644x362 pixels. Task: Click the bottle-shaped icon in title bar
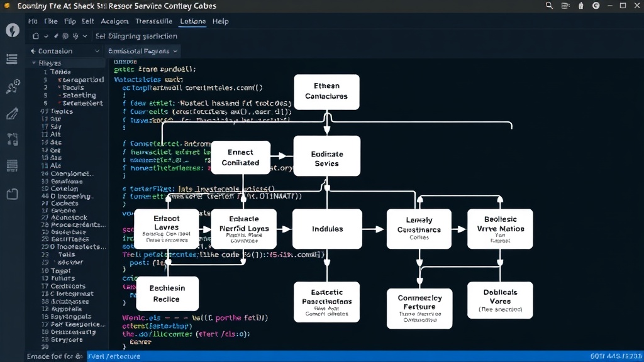(580, 6)
